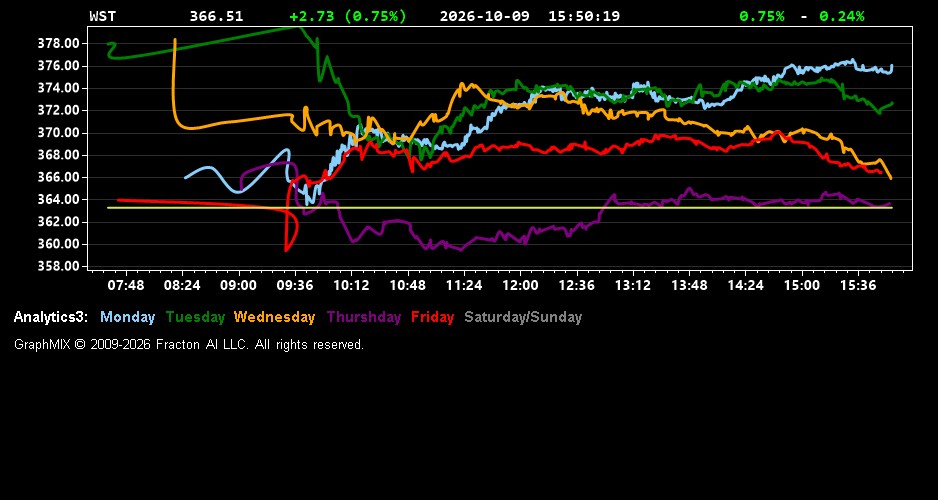
Task: Click the 370.00 y-axis label
Action: pyautogui.click(x=58, y=133)
